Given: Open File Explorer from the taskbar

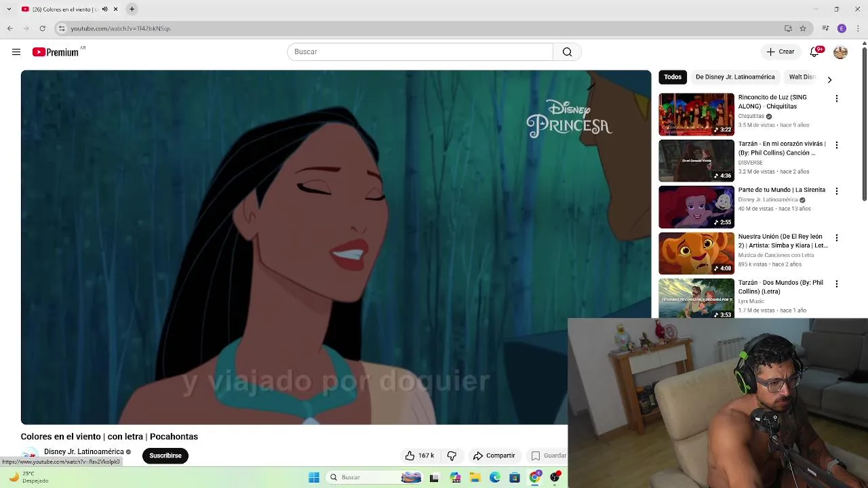Looking at the screenshot, I should point(475,477).
